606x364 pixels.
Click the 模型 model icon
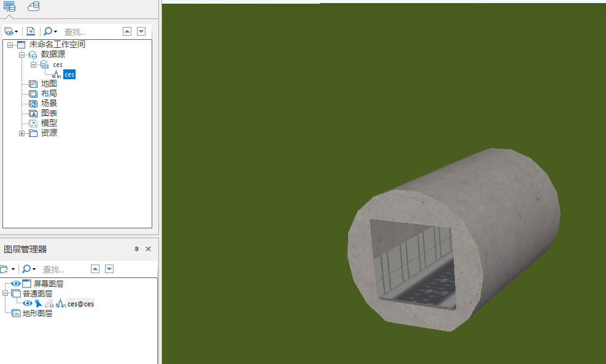point(33,123)
